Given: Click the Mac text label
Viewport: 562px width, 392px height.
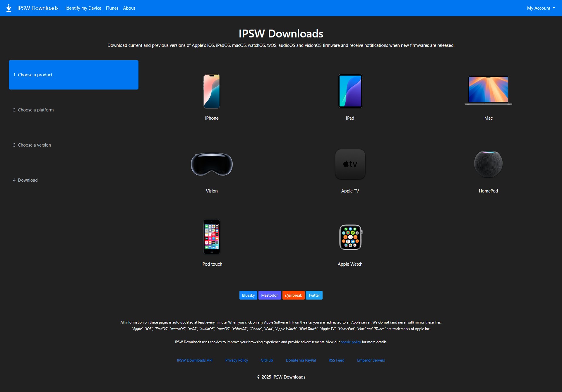Looking at the screenshot, I should [488, 118].
